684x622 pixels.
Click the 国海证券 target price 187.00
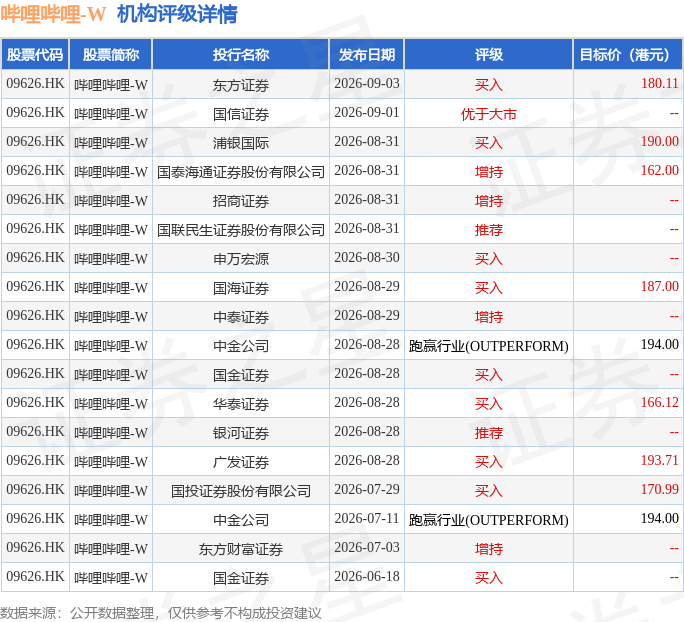coord(660,286)
